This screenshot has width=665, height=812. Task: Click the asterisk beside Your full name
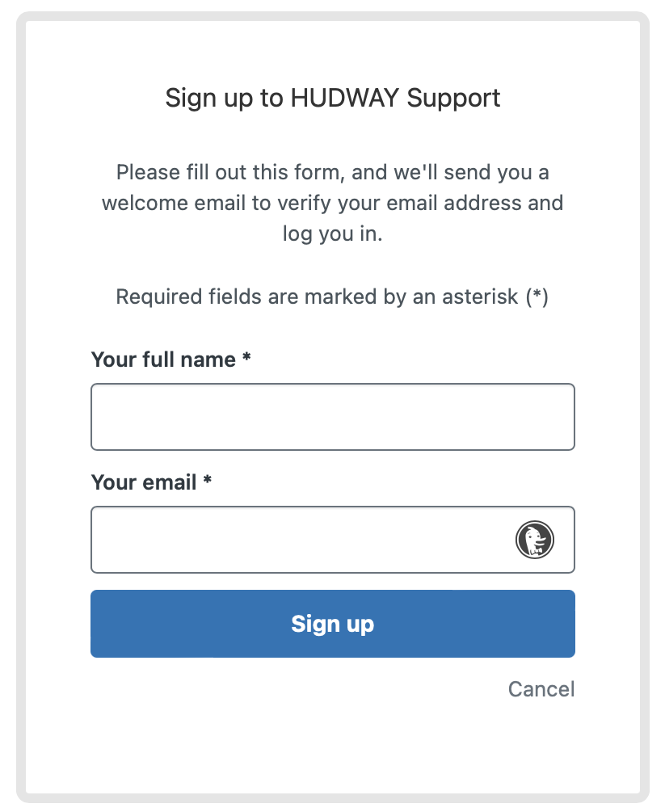point(246,356)
